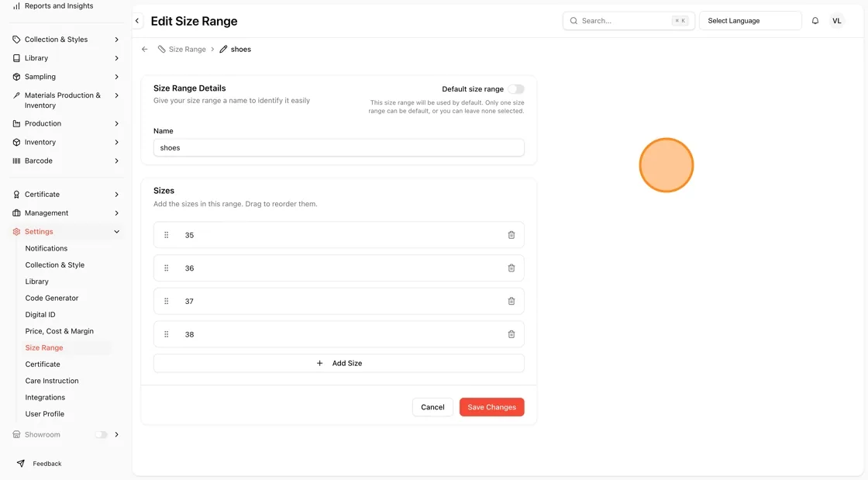Expand Collection & Styles submenu arrow
868x480 pixels.
(117, 40)
